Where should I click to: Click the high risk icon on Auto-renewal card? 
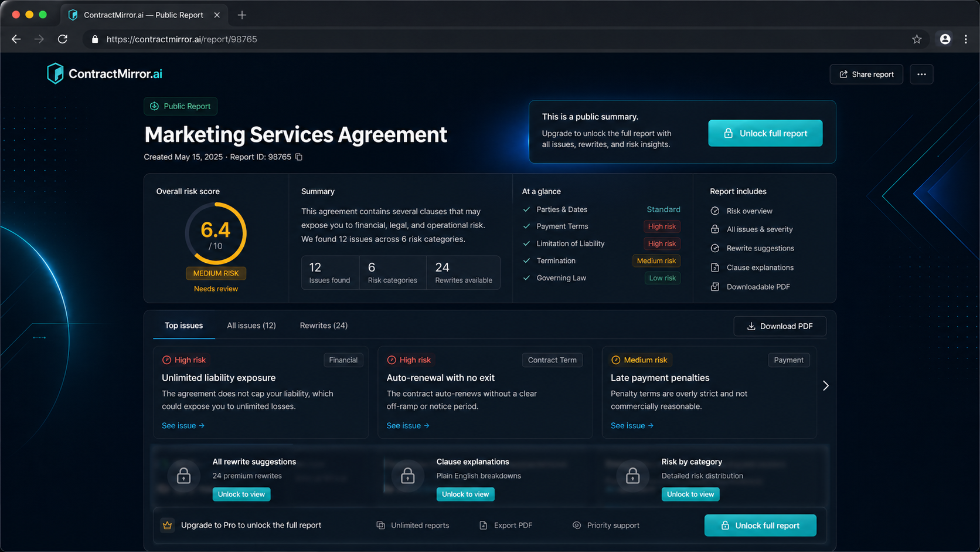point(392,360)
